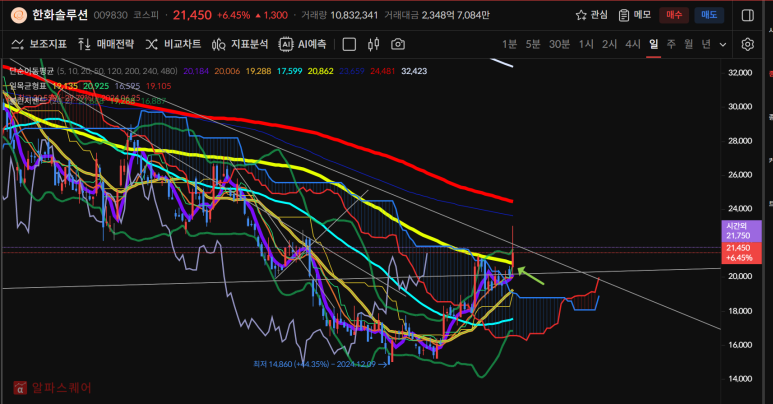Click 32,000 on the price axis
The width and height of the screenshot is (773, 404).
[x=740, y=73]
